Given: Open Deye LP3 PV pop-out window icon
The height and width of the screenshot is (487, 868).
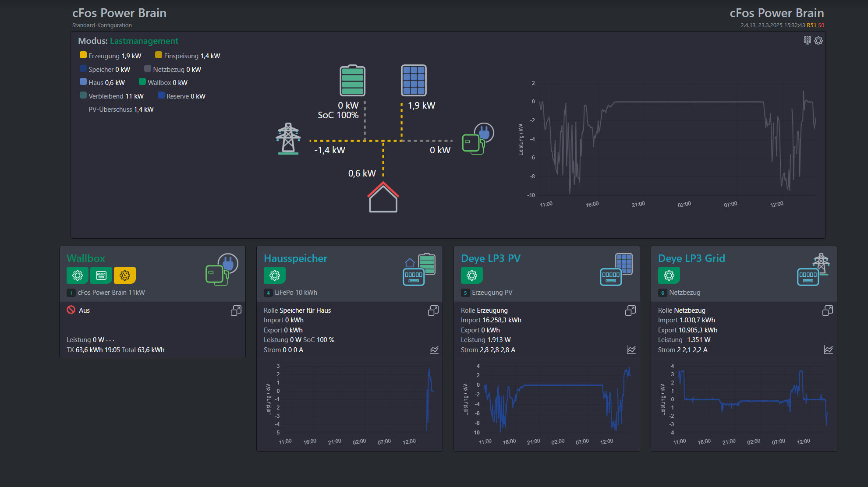Looking at the screenshot, I should [631, 311].
